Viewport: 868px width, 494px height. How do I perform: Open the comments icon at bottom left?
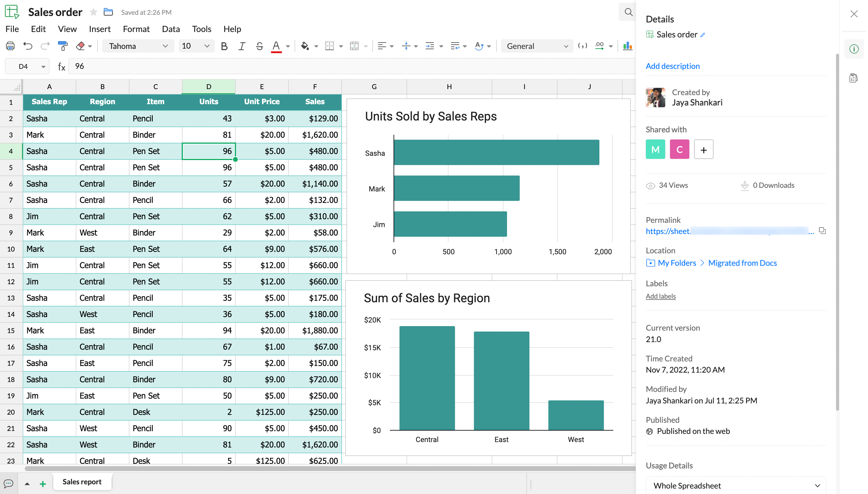(x=8, y=483)
